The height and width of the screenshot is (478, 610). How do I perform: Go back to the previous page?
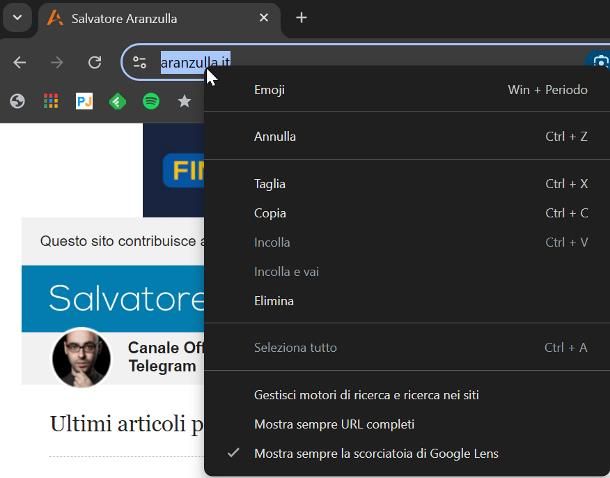19,62
